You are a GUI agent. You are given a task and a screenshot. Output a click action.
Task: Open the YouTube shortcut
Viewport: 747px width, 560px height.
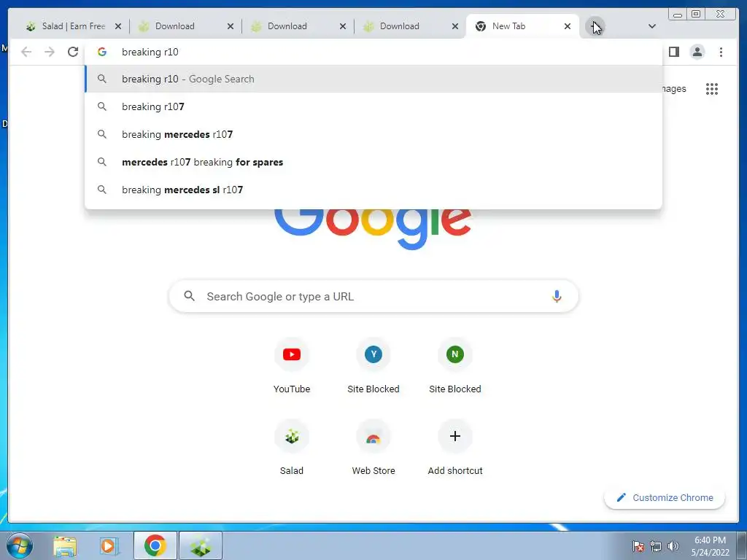[292, 366]
